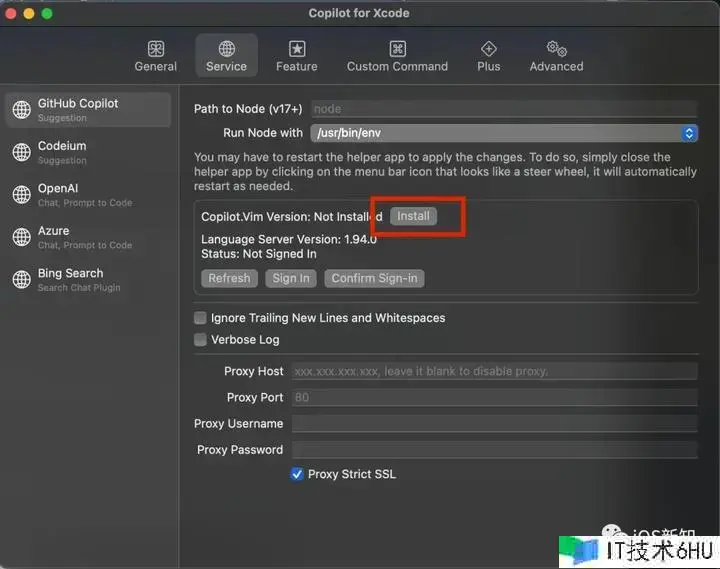Click the Run Node with dropdown arrows
Screen dimensions: 720x569
tap(689, 133)
